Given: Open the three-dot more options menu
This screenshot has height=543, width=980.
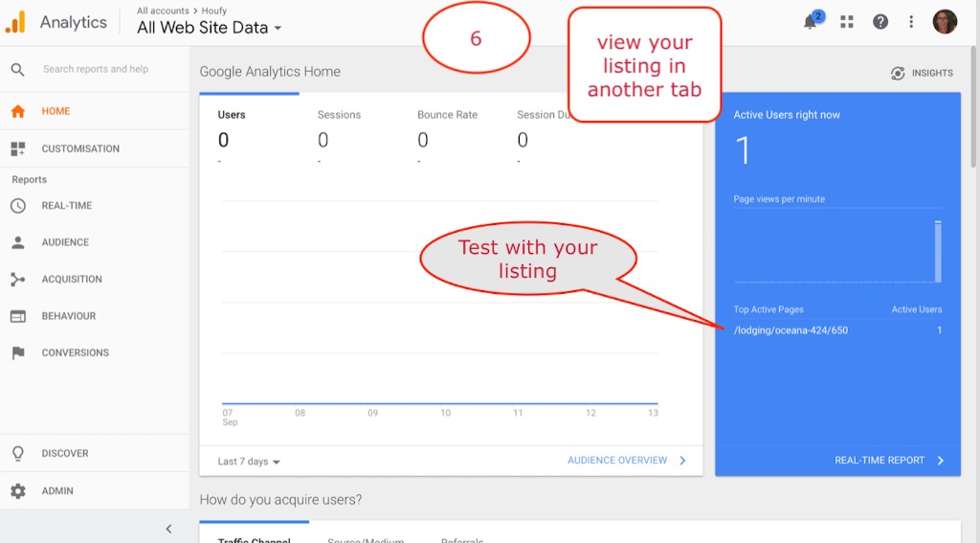Looking at the screenshot, I should (911, 22).
